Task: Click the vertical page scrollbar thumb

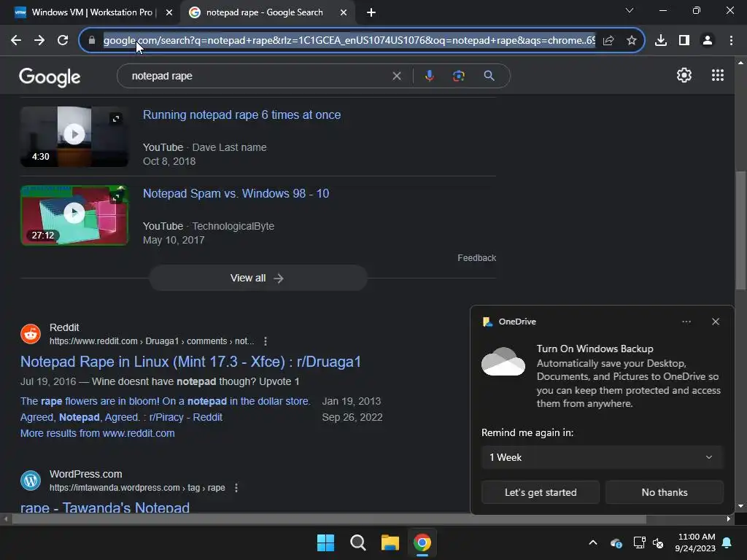Action: tap(740, 230)
